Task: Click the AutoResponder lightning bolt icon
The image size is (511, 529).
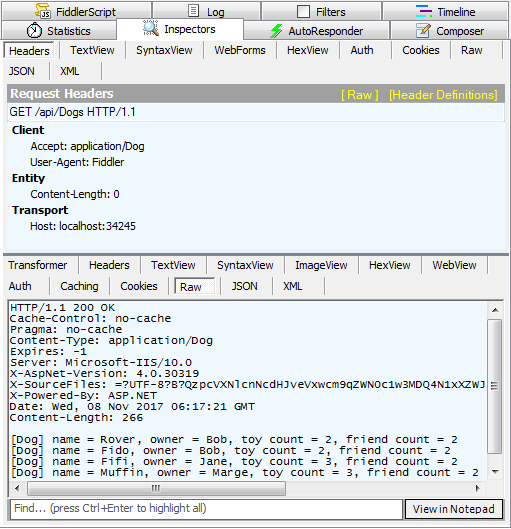Action: 276,31
